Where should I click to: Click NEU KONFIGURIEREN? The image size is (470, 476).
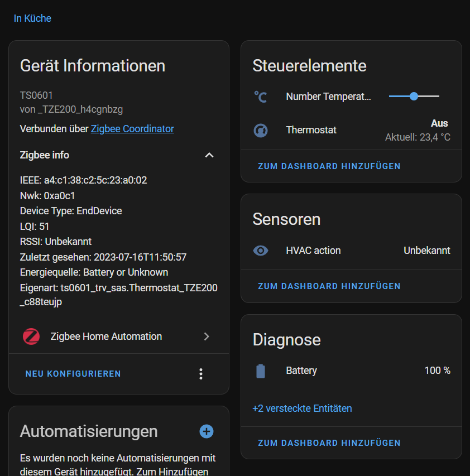click(73, 374)
